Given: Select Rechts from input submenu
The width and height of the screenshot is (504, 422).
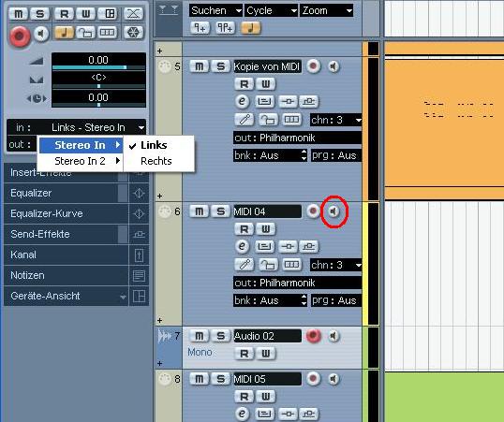Looking at the screenshot, I should (x=156, y=161).
